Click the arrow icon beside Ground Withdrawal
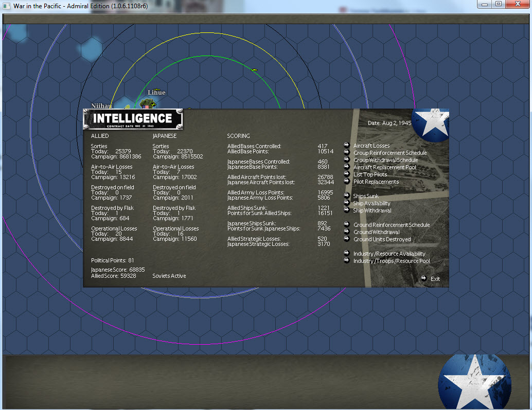532x410 pixels. pos(347,231)
